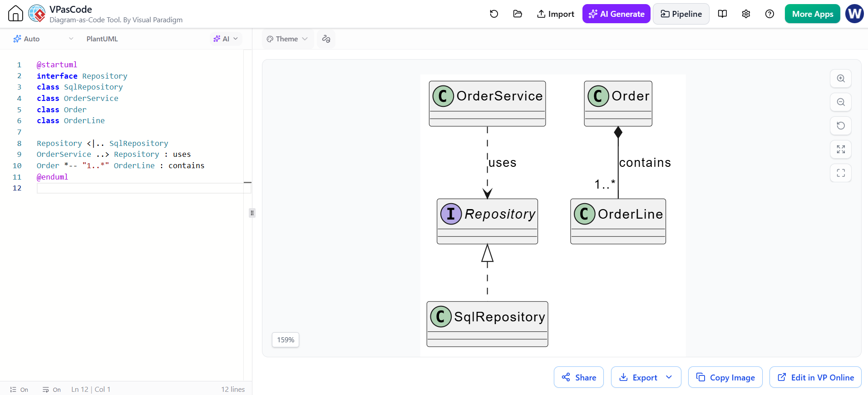Click the Share button
This screenshot has width=868, height=395.
click(x=579, y=377)
